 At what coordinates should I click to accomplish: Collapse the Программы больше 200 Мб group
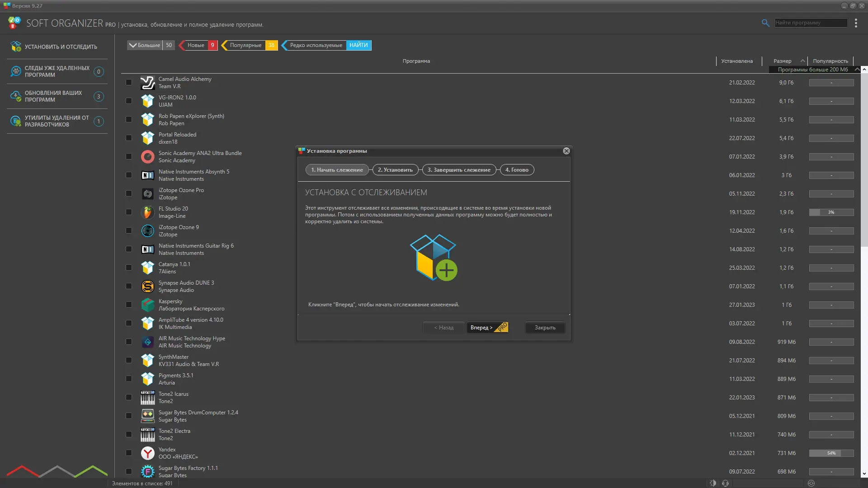[857, 70]
